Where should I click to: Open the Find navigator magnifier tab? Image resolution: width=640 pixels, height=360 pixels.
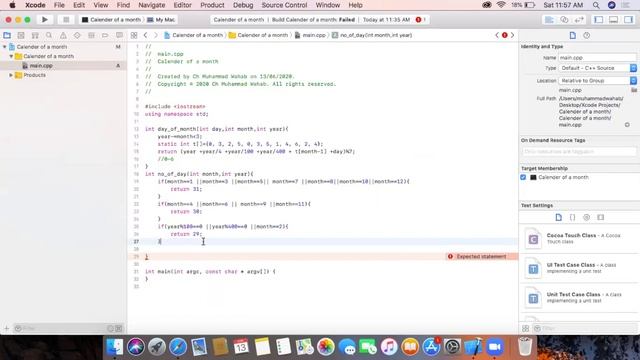point(49,36)
